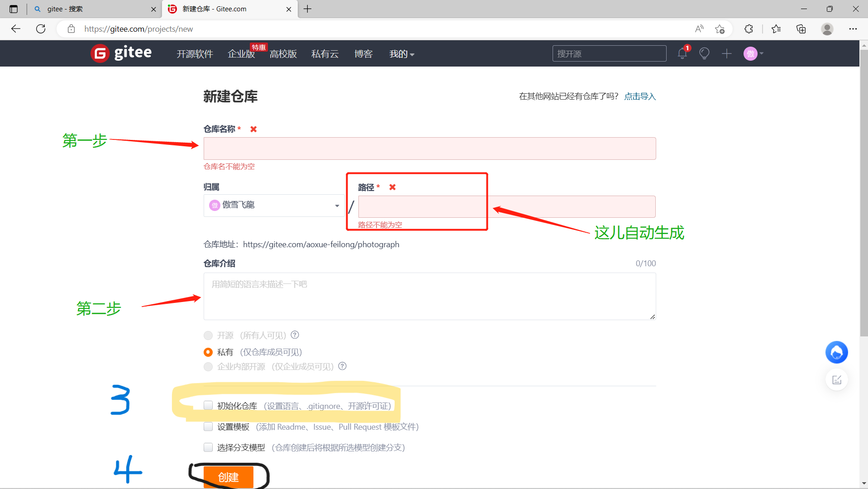Click the 仓库介绍 description textarea
Viewport: 868px width, 489px height.
point(429,296)
